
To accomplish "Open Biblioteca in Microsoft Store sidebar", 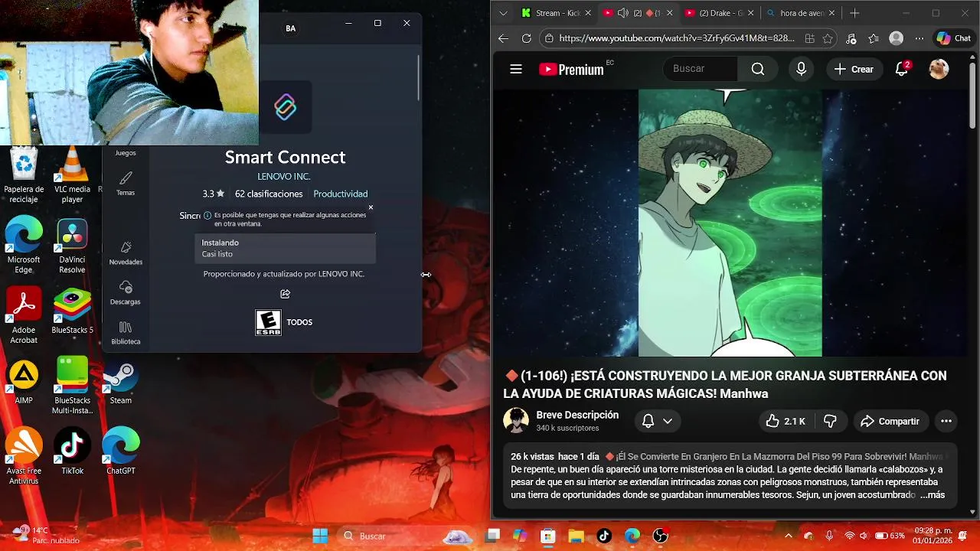I will 126,333.
